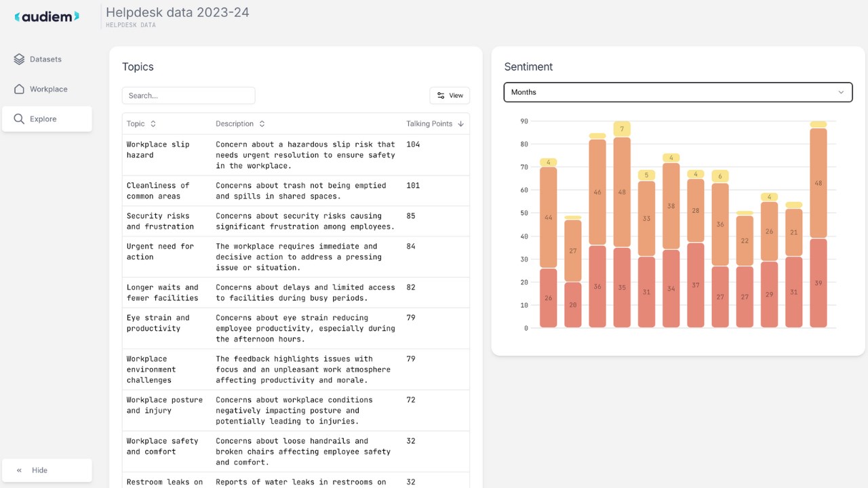
Task: Expand the Months dropdown chevron
Action: (841, 92)
